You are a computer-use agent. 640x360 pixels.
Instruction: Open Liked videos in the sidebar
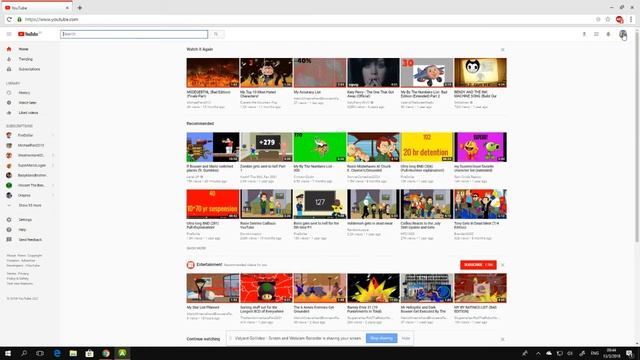point(29,113)
